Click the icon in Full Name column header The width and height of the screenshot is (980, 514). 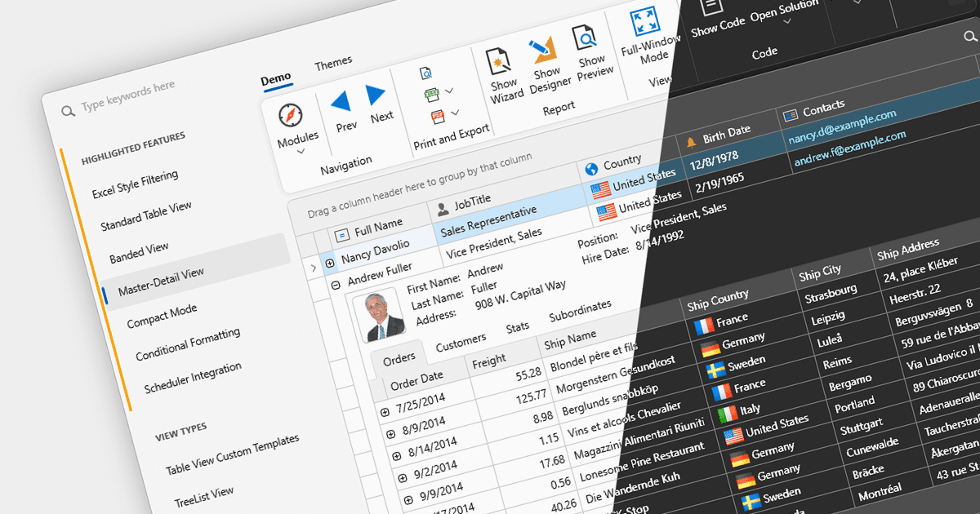342,234
